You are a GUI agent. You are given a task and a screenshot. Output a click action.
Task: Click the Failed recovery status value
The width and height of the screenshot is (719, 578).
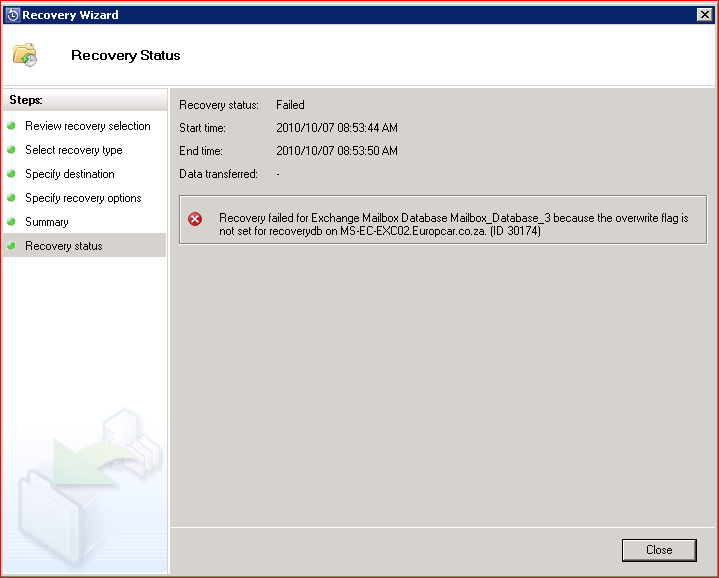(290, 105)
